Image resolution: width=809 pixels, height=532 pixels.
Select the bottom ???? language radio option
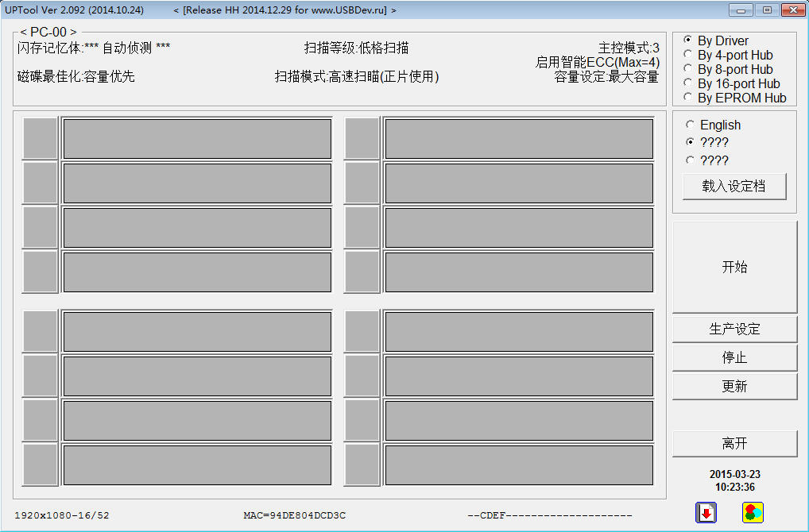point(690,160)
